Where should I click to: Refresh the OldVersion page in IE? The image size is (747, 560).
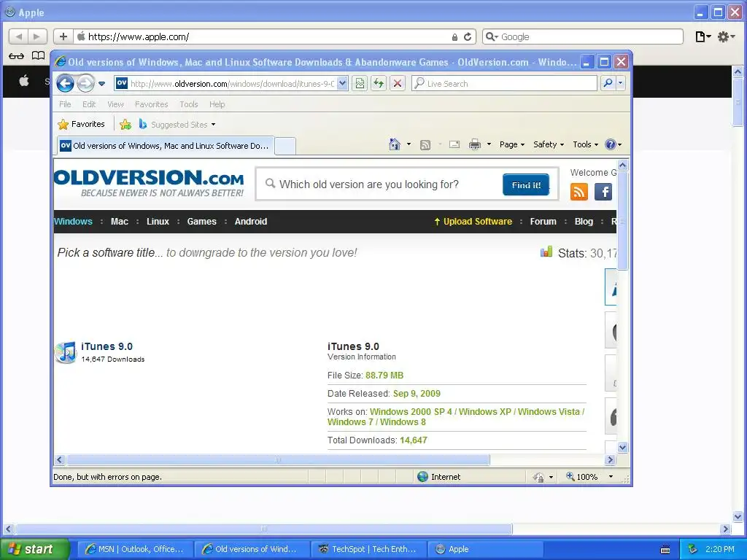379,84
